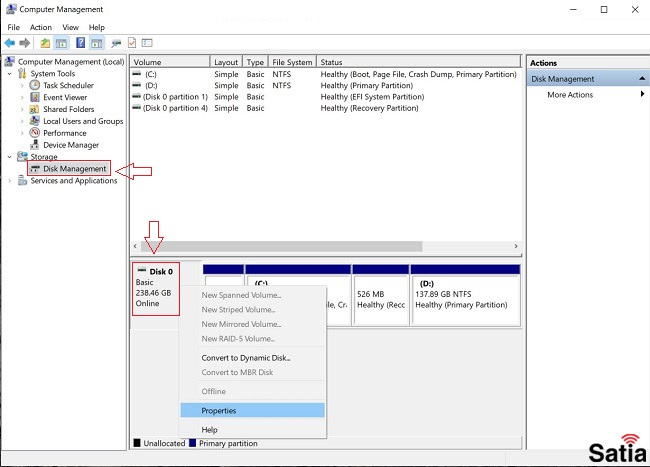Select System Tools in the tree
This screenshot has height=467, width=650.
pos(53,73)
